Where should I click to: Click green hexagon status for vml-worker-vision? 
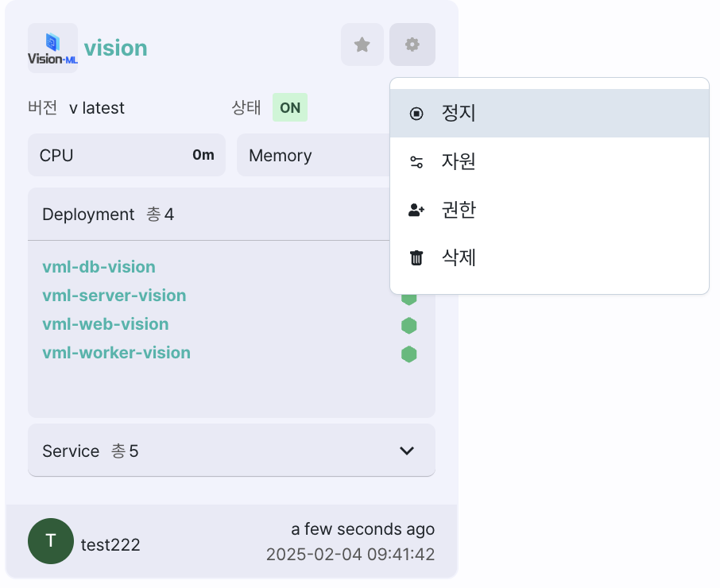409,354
